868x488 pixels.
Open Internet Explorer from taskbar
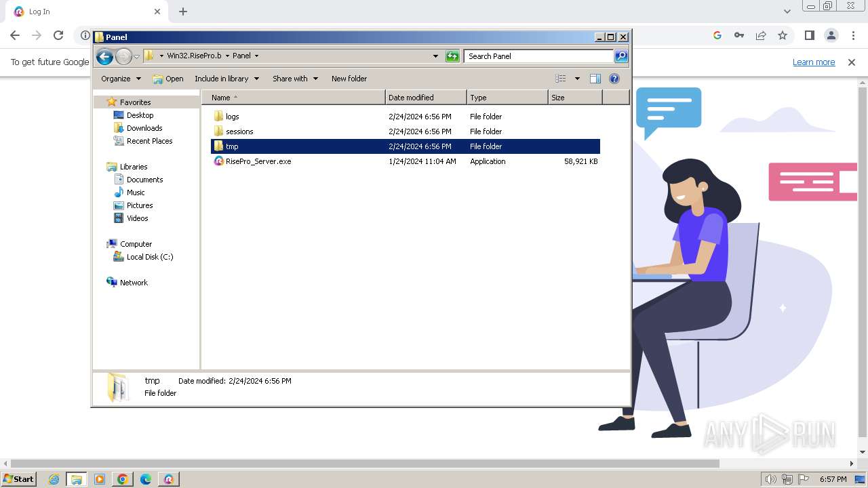pyautogui.click(x=54, y=479)
